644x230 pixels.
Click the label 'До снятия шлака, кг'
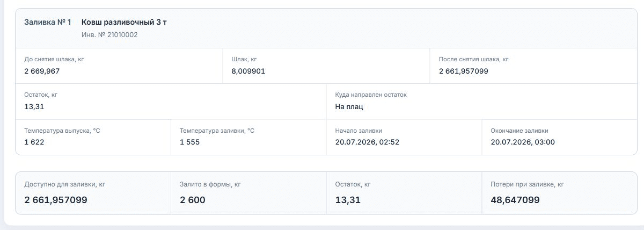click(54, 59)
